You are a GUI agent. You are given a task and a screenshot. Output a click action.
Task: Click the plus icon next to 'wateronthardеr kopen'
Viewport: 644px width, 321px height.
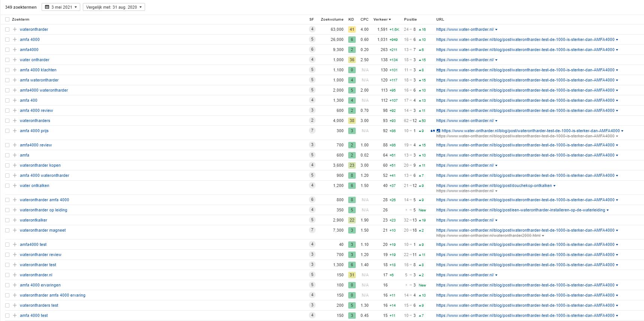click(15, 165)
